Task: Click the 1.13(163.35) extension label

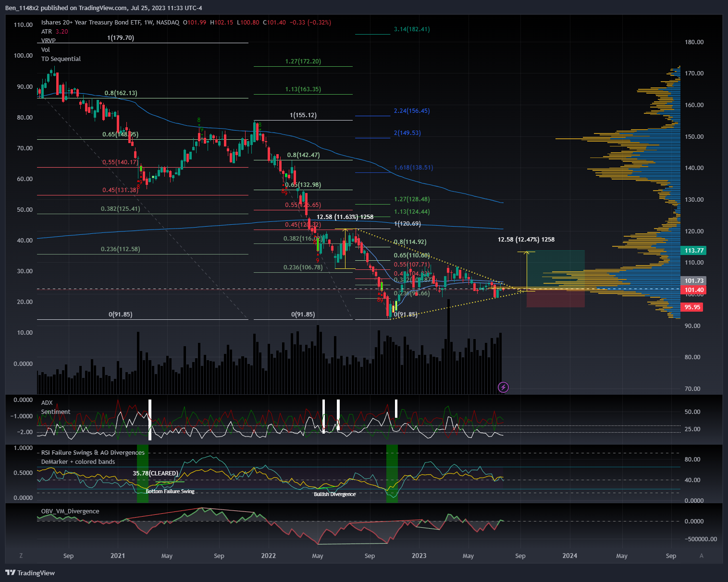Action: coord(303,89)
